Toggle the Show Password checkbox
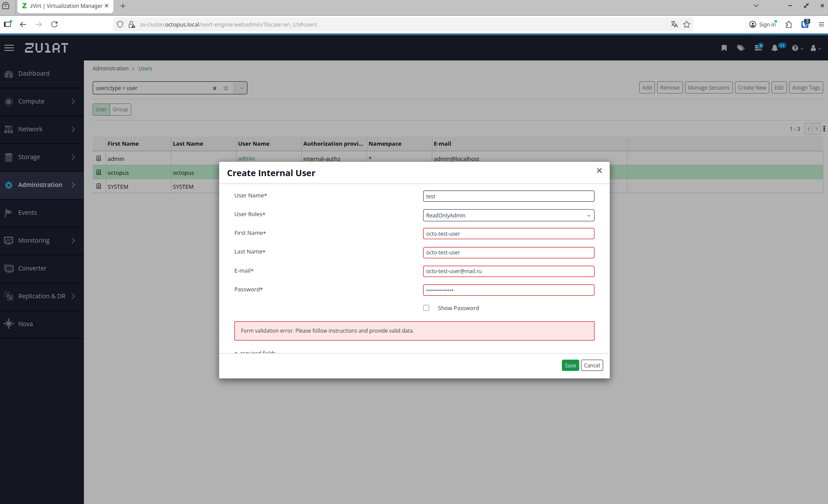This screenshot has width=828, height=504. tap(426, 308)
